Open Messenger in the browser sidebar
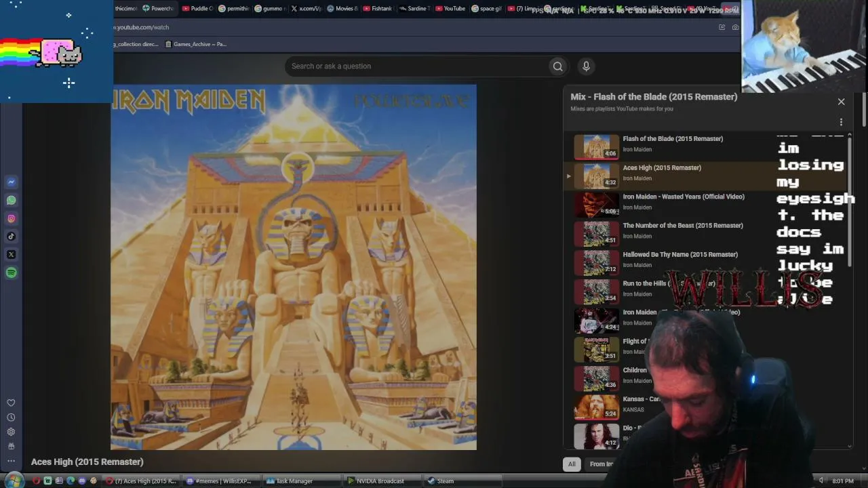 [11, 182]
